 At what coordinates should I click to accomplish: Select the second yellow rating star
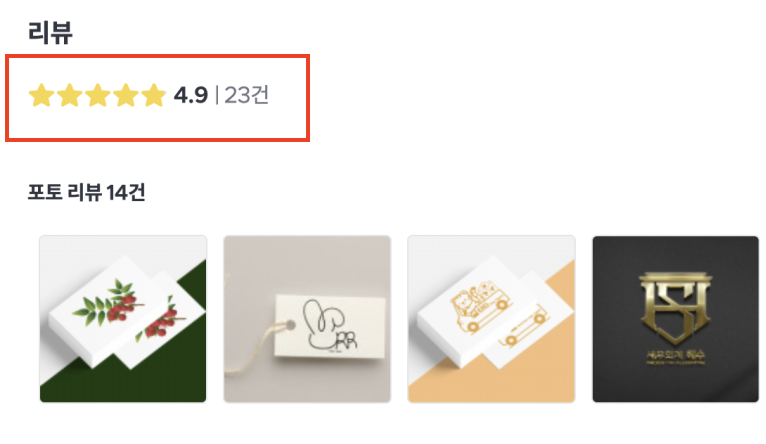(x=70, y=95)
